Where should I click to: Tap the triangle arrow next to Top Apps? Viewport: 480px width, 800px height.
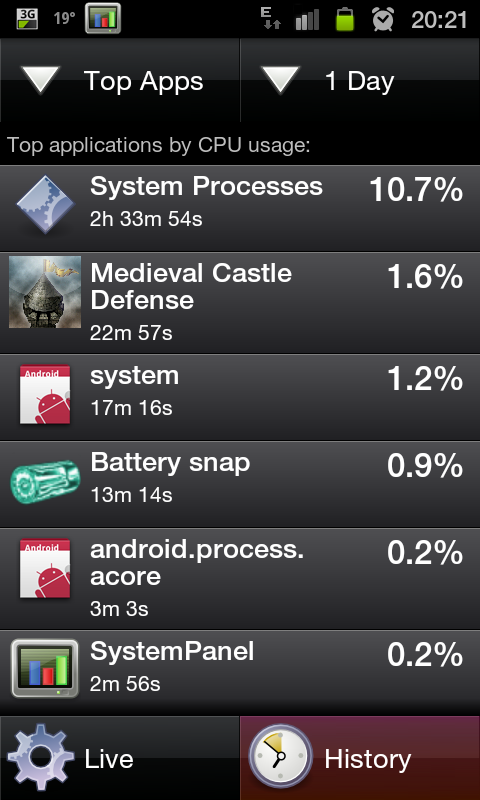point(40,80)
